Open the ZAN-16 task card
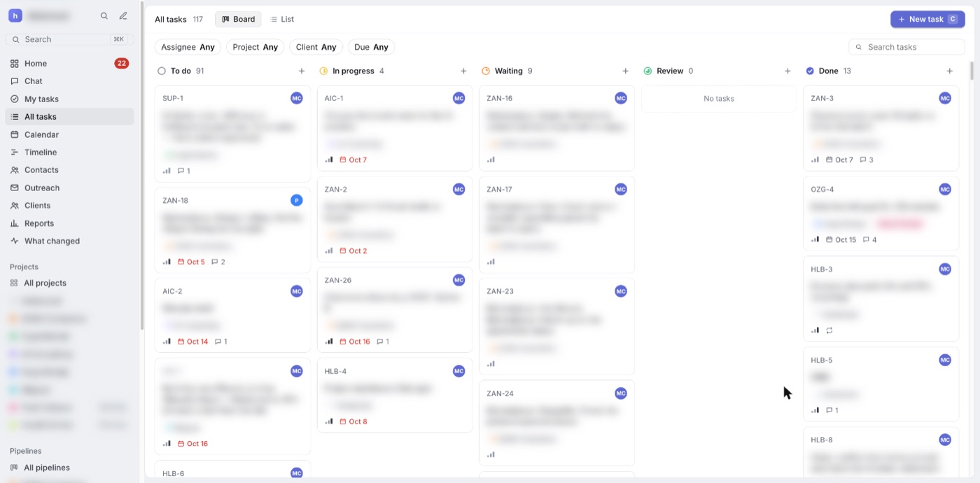 (556, 128)
